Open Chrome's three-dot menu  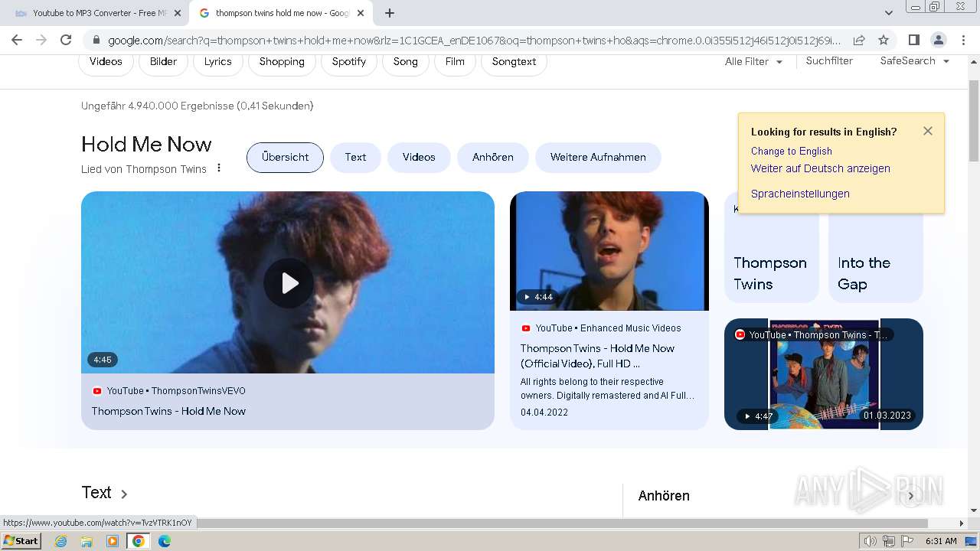tap(962, 40)
